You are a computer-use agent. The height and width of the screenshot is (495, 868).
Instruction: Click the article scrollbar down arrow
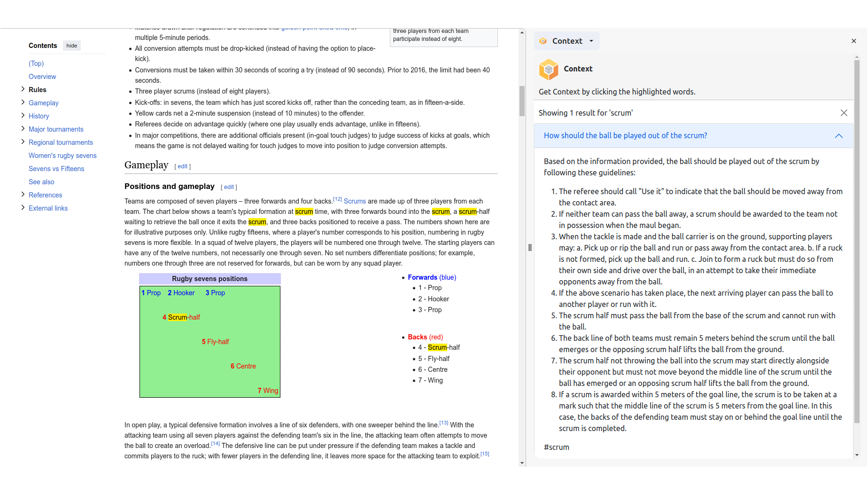click(x=522, y=463)
